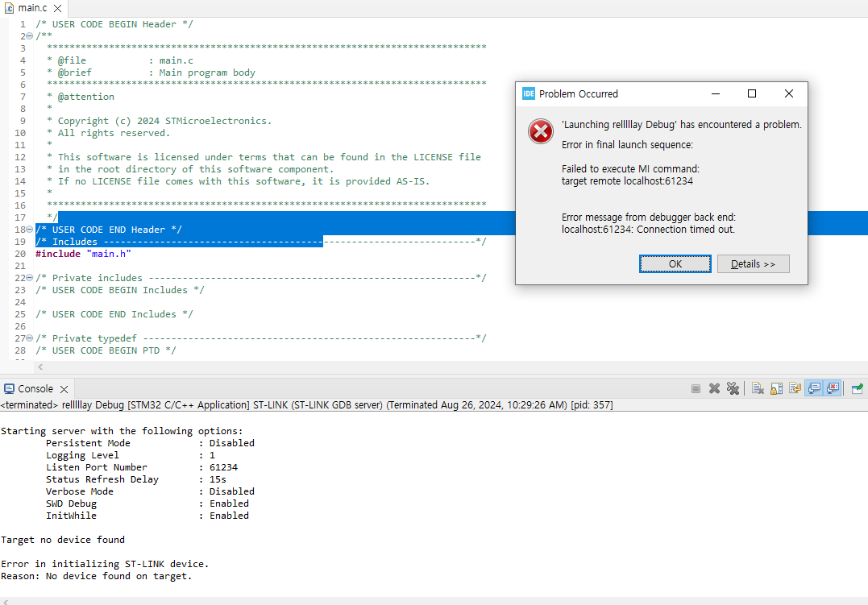Click the error icon in the dialog
This screenshot has width=868, height=605.
pyautogui.click(x=540, y=131)
